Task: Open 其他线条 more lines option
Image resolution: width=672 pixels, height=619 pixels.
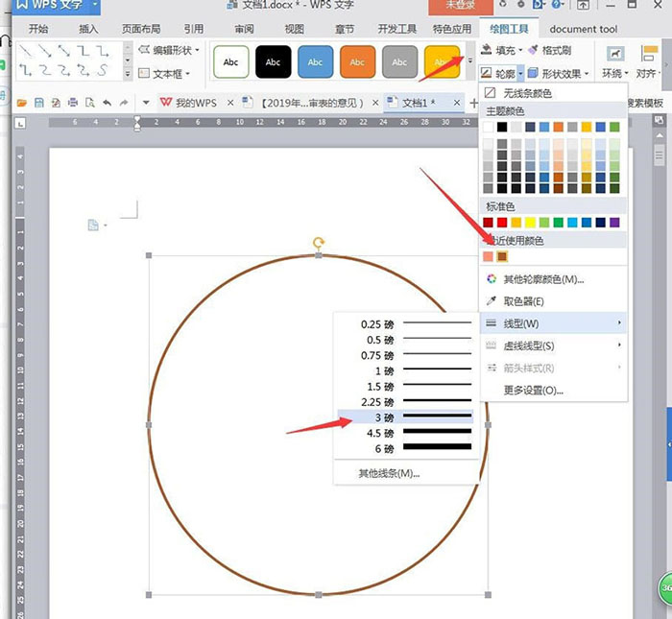Action: tap(389, 473)
